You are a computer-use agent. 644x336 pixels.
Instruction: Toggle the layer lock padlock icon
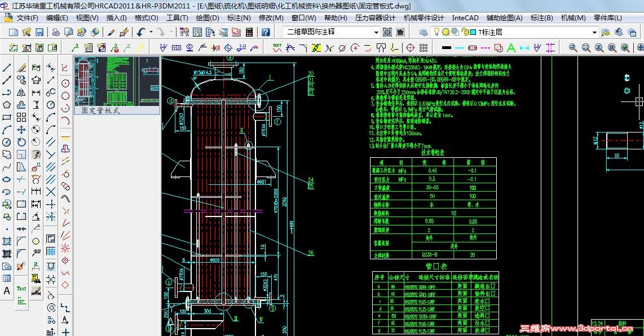coord(465,32)
